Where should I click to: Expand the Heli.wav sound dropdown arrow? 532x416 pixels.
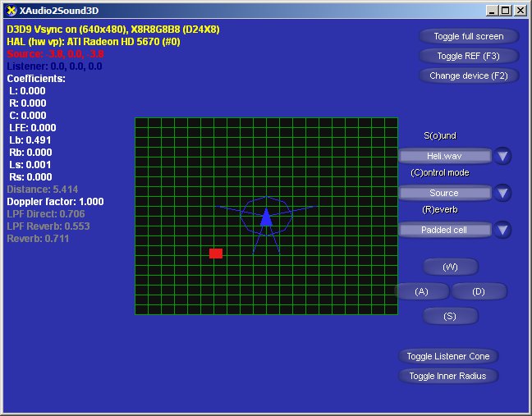tap(503, 156)
